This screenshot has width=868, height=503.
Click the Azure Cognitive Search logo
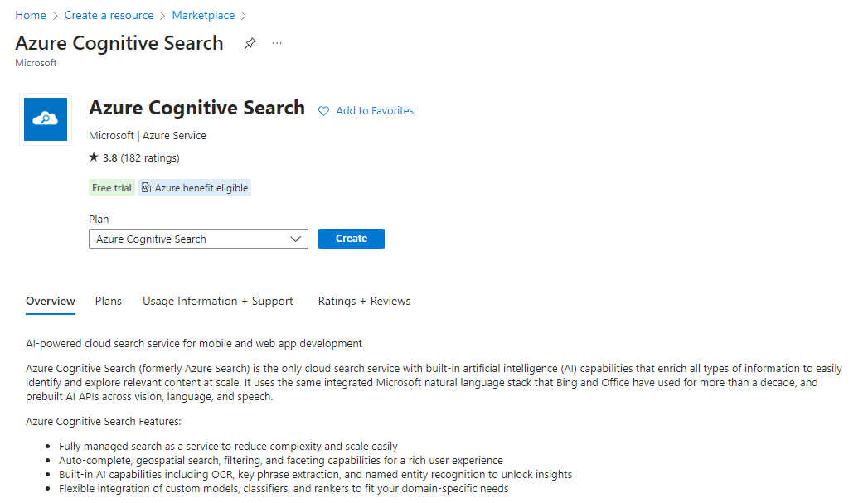coord(46,119)
